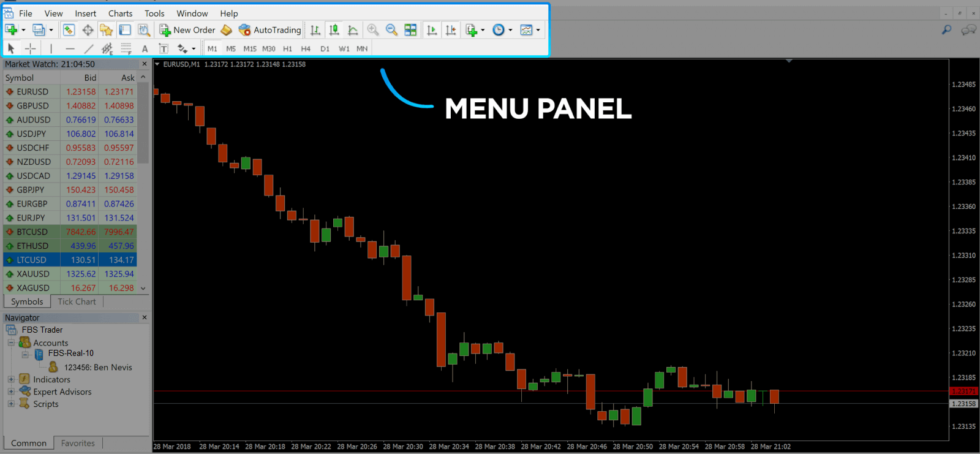Toggle the AutoTrading button
Viewport: 980px width, 454px height.
(x=270, y=30)
